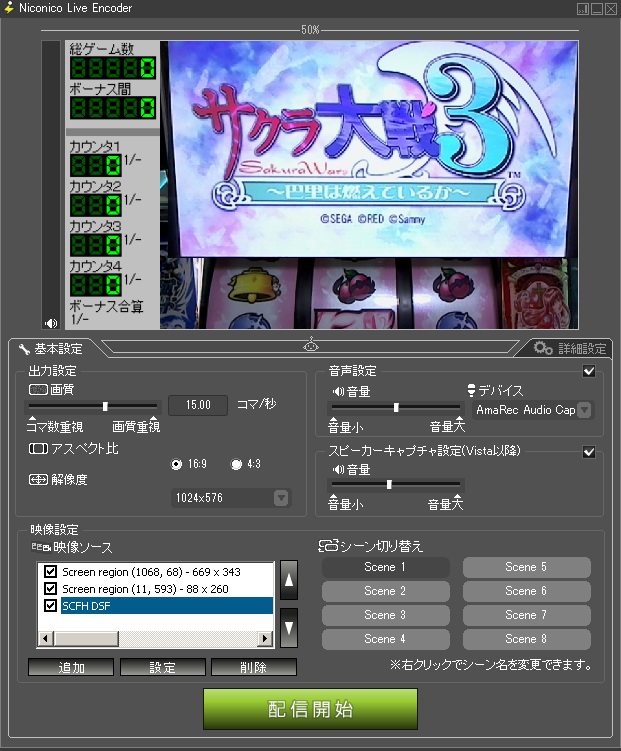
Task: Switch to the 詳細設定 tab
Action: (570, 348)
